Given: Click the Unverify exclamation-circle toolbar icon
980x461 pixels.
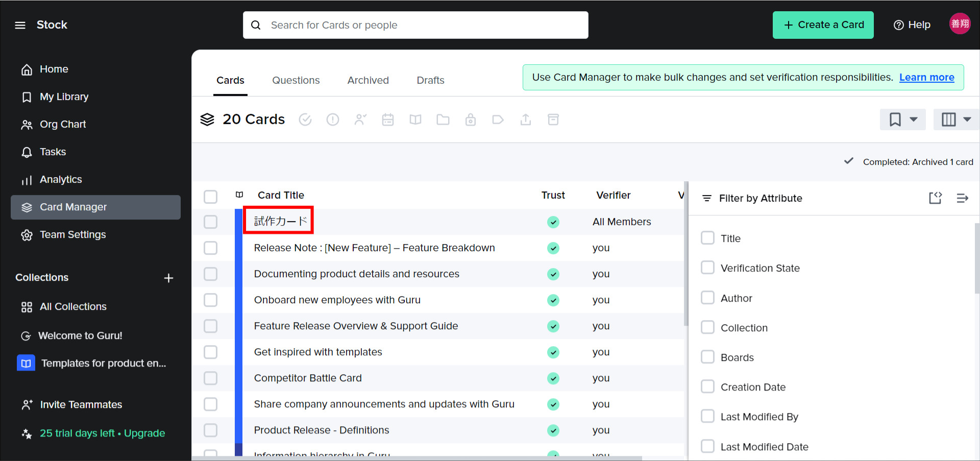Looking at the screenshot, I should tap(333, 119).
